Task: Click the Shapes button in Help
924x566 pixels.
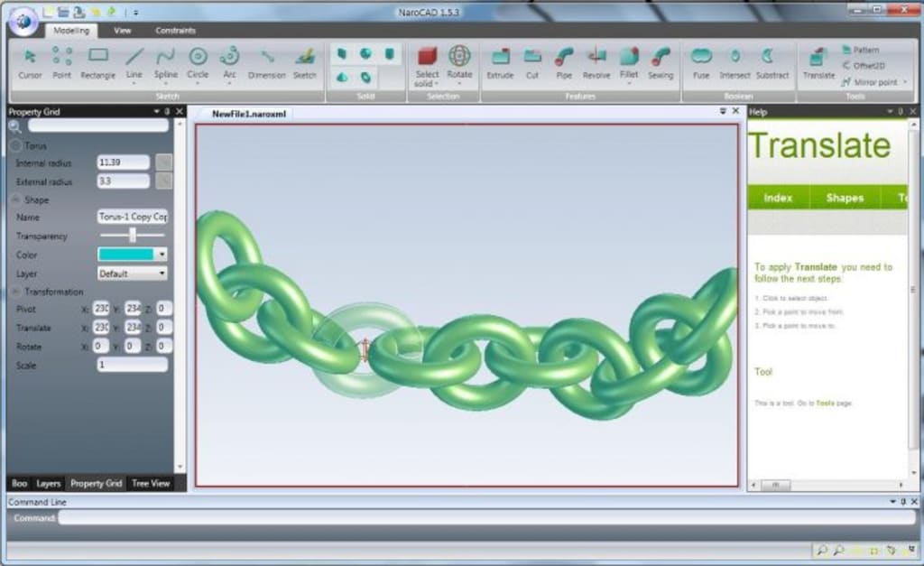Action: click(845, 198)
